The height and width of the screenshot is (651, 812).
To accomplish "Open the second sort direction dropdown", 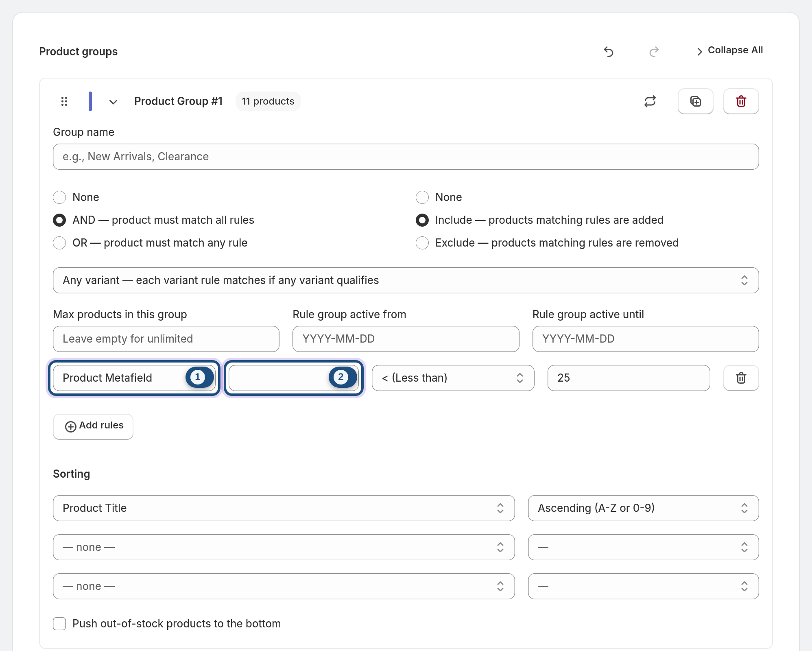I will click(644, 547).
